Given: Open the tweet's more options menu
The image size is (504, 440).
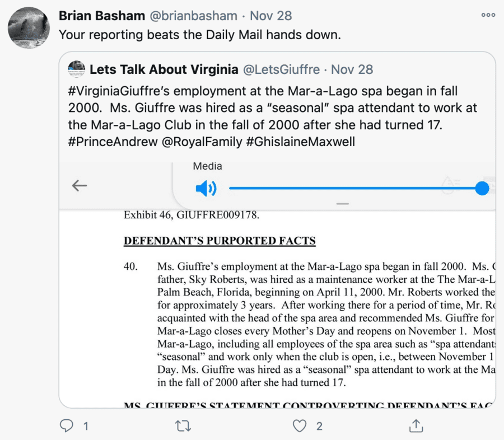Looking at the screenshot, I should [488, 15].
